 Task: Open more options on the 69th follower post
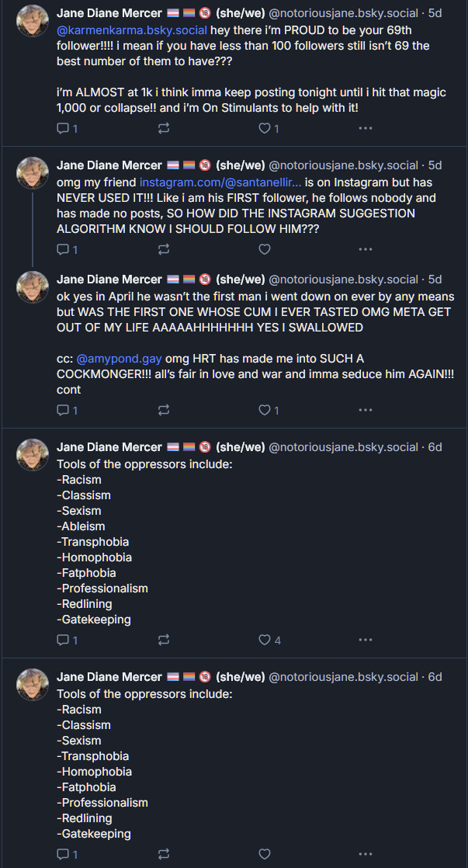(x=365, y=128)
